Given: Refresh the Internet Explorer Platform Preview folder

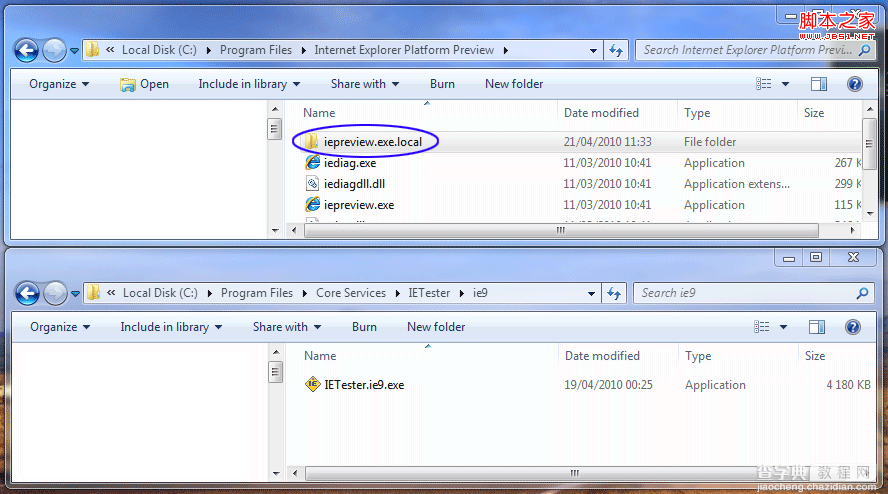Looking at the screenshot, I should tap(616, 50).
